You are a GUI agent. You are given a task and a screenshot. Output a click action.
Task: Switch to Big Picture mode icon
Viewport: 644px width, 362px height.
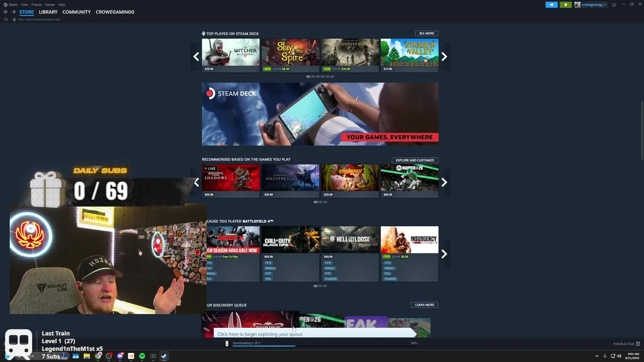(614, 5)
